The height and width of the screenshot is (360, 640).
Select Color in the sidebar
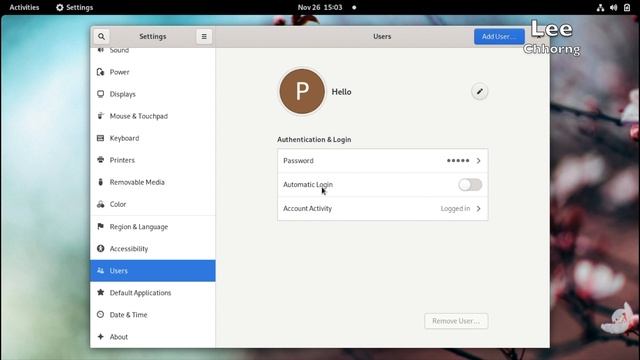[x=153, y=204]
